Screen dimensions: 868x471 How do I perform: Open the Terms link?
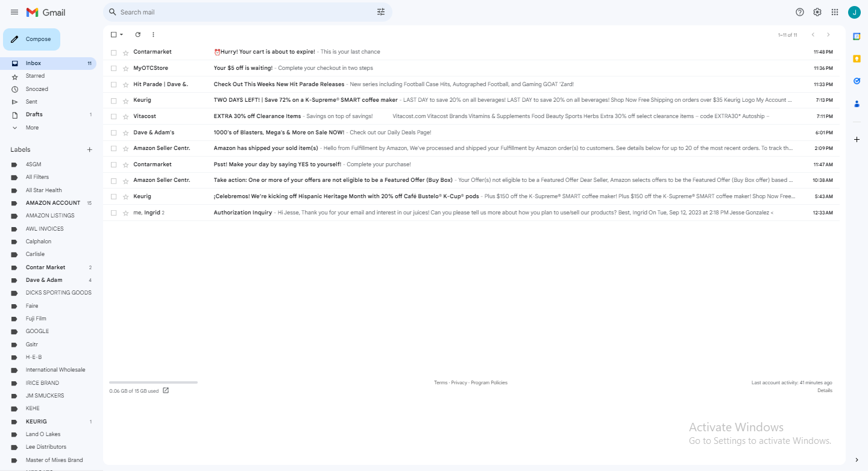click(x=441, y=383)
